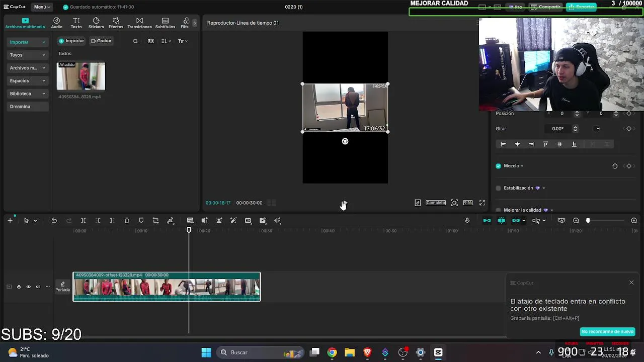Close the CapCut shortcut conflict notification

631,283
